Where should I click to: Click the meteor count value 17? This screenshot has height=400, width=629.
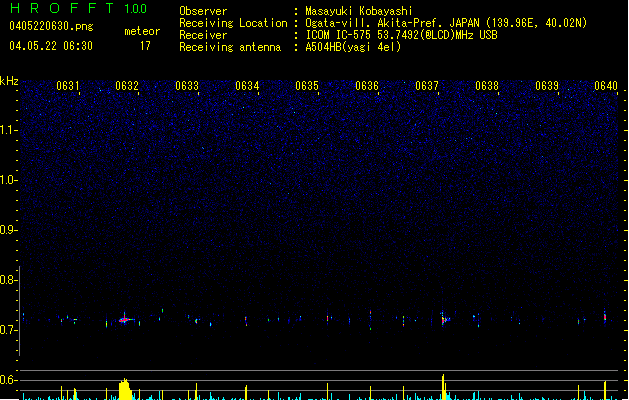(x=145, y=46)
